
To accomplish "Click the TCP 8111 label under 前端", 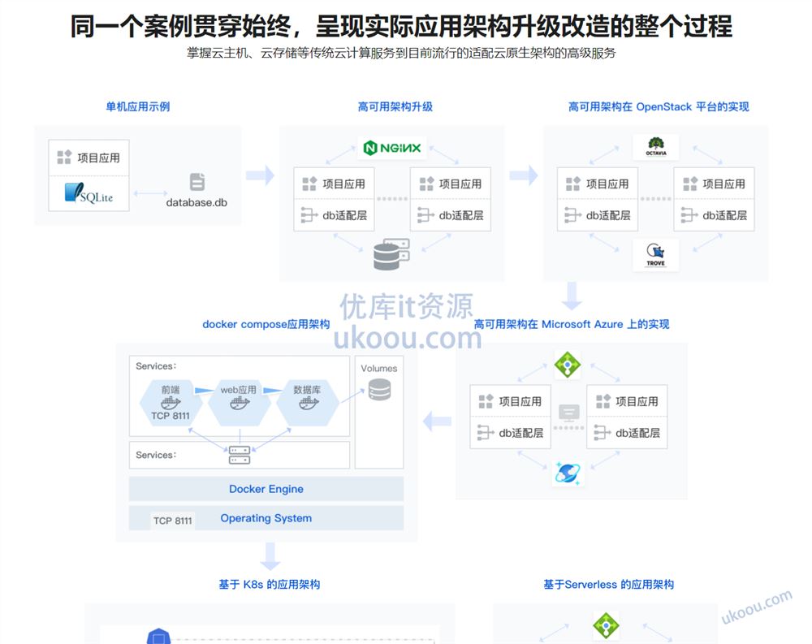I will [x=171, y=416].
